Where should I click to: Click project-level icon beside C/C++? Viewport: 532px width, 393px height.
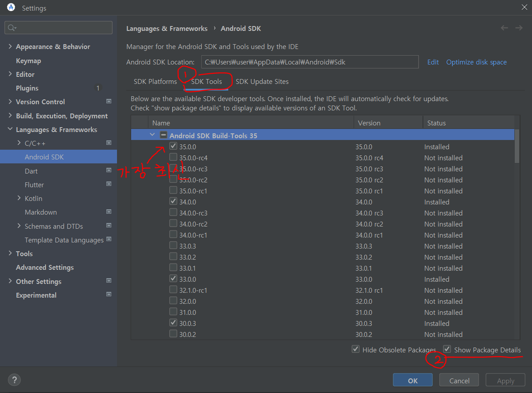pyautogui.click(x=109, y=143)
